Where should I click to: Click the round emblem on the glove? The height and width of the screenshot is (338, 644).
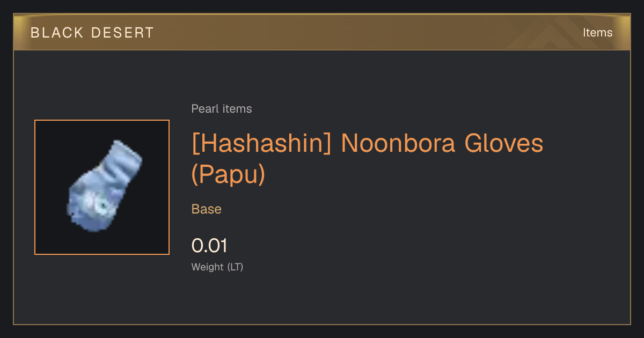point(99,205)
